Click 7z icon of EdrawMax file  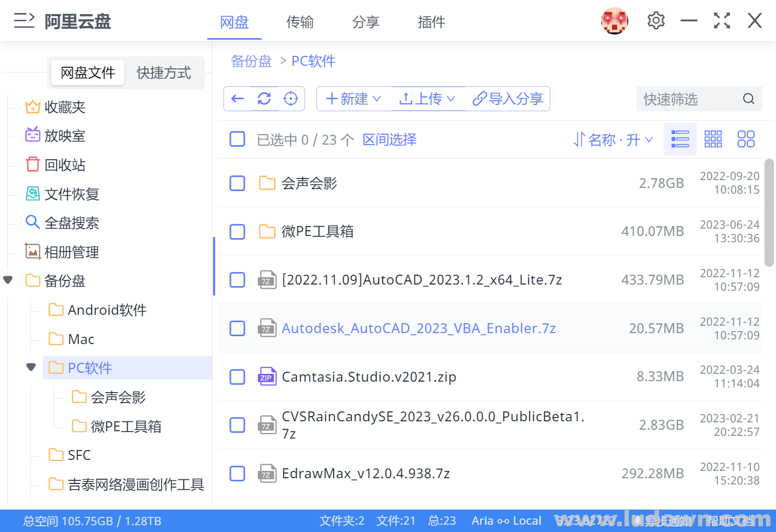pos(267,473)
